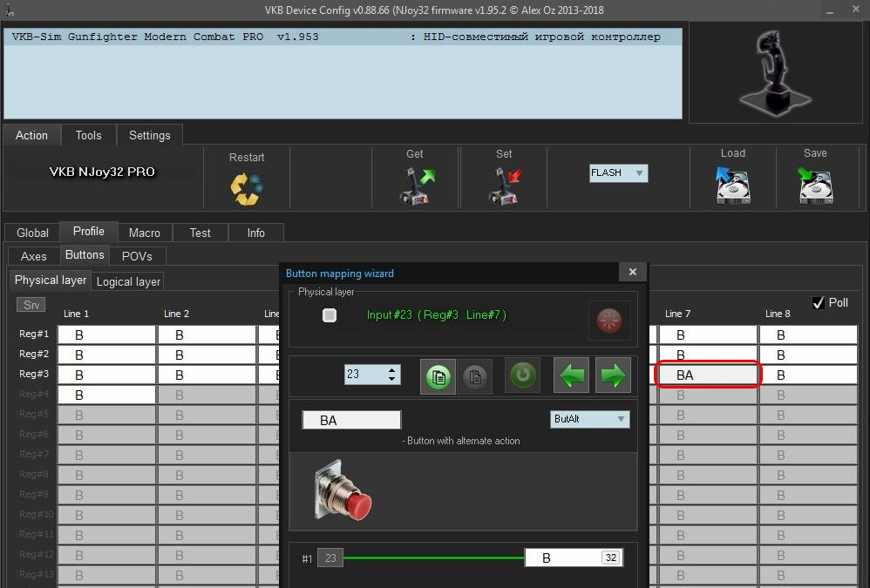
Task: Click the Line 1 column header
Action: pyautogui.click(x=76, y=314)
